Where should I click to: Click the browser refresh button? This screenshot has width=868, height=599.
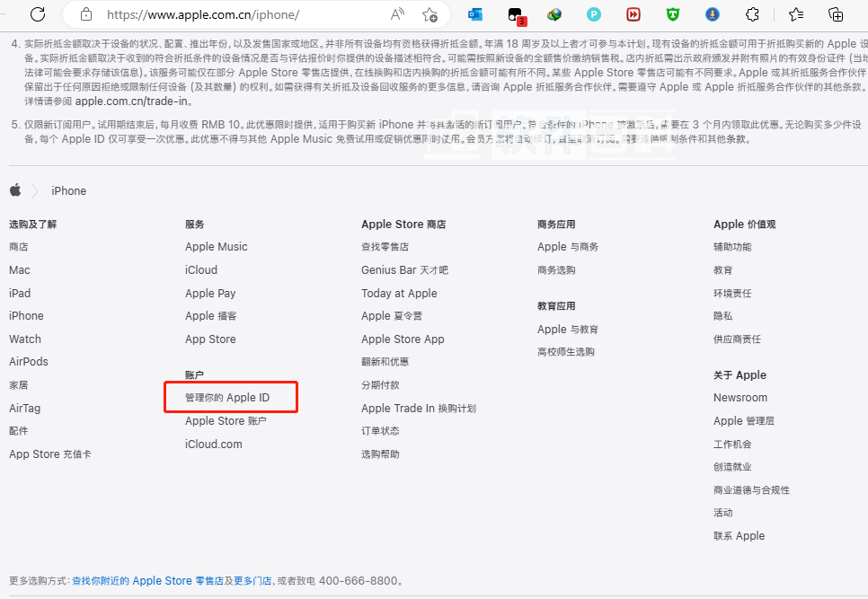point(38,14)
